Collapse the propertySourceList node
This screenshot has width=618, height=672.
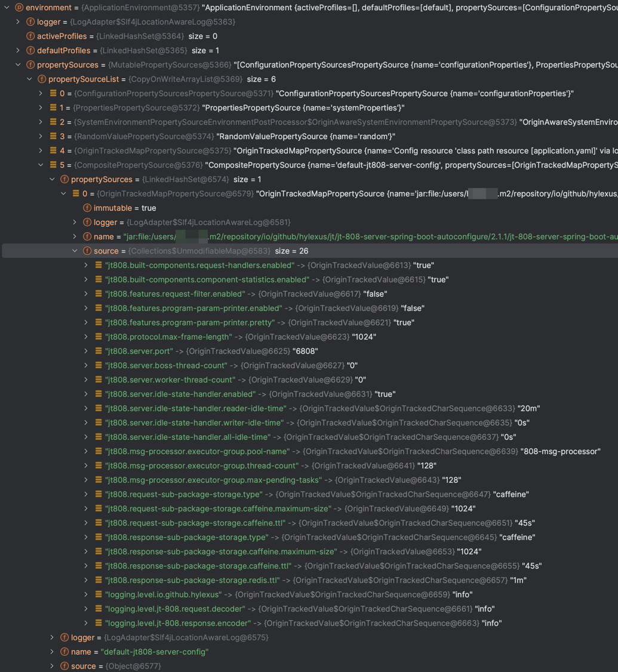point(29,79)
